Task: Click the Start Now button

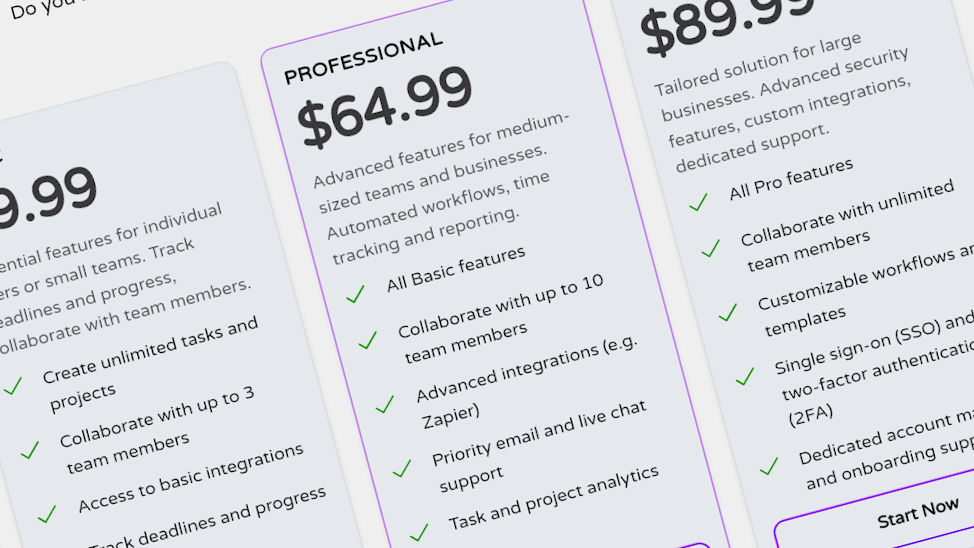Action: click(918, 514)
